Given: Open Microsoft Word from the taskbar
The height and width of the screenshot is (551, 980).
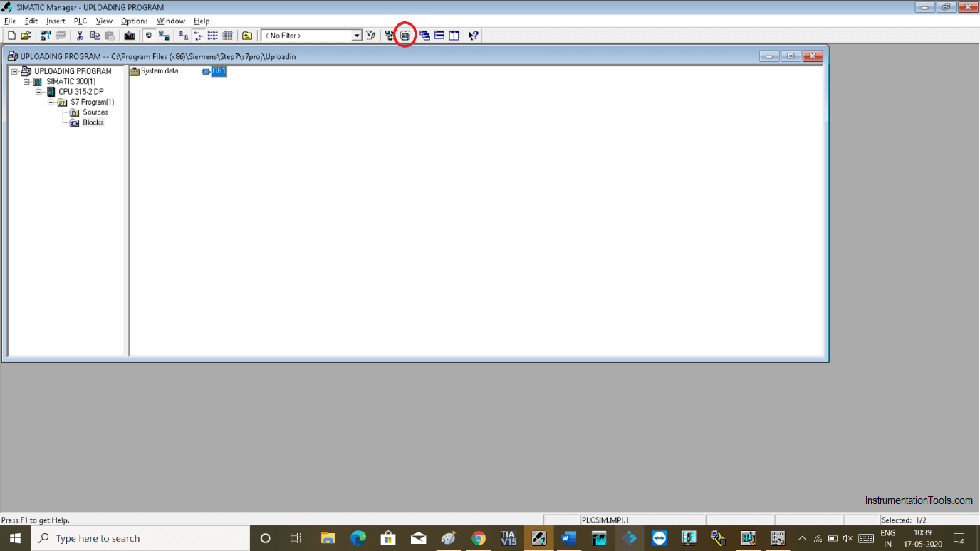Looking at the screenshot, I should coord(568,538).
